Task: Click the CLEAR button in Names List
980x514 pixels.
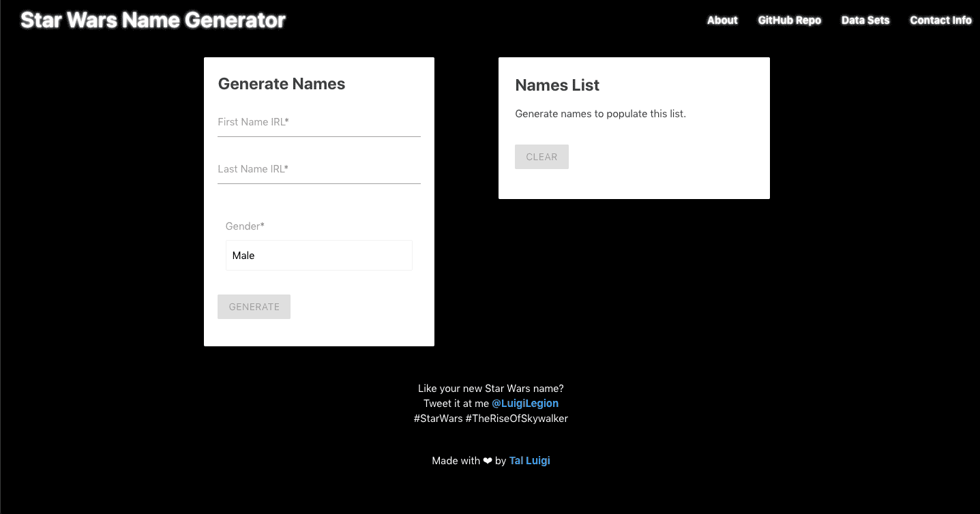Action: 541,157
